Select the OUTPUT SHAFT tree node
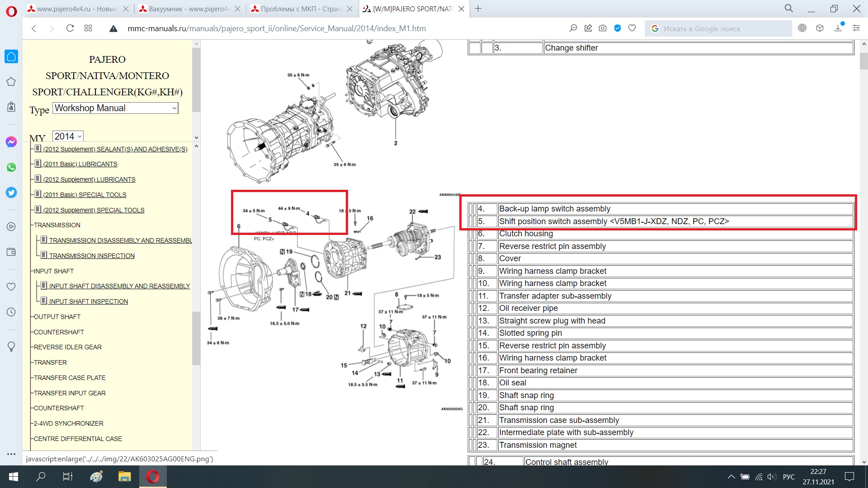Viewport: 868px width, 488px height. click(x=57, y=317)
